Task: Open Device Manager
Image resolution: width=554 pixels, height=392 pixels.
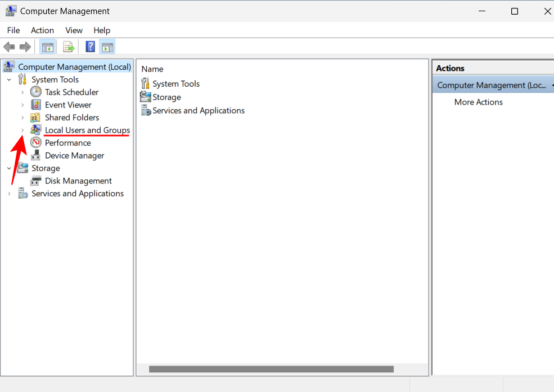Action: pos(74,155)
